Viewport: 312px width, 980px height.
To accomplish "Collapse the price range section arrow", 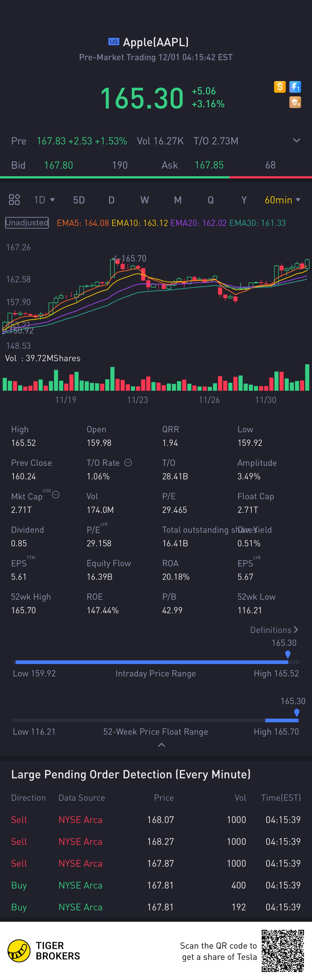I will [x=161, y=745].
